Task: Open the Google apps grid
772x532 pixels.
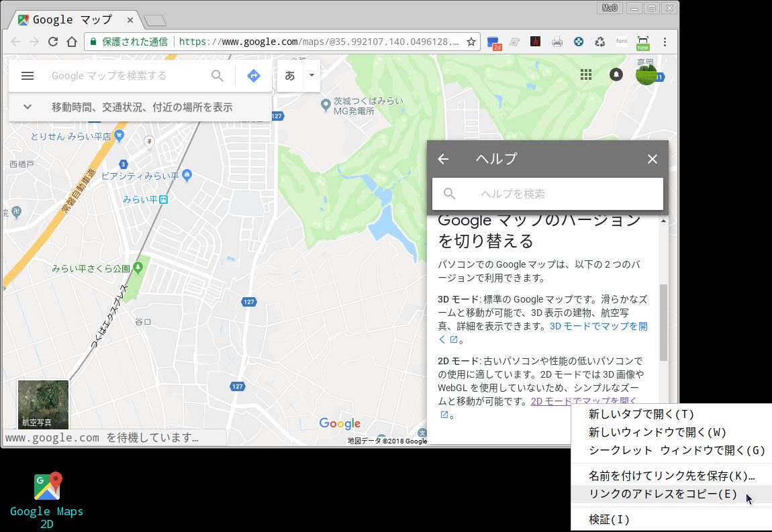Action: coord(586,74)
